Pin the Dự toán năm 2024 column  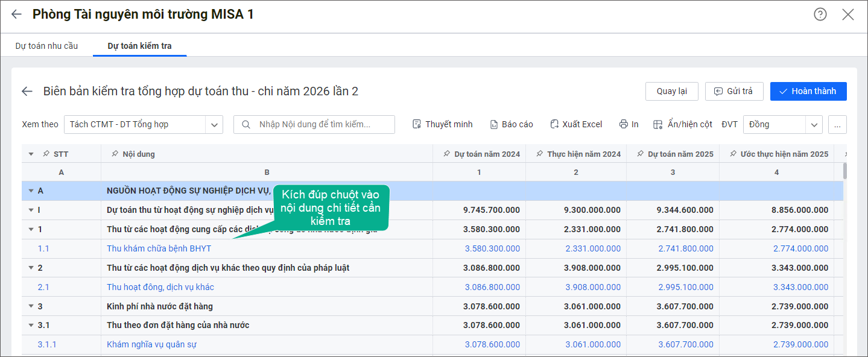click(x=447, y=154)
